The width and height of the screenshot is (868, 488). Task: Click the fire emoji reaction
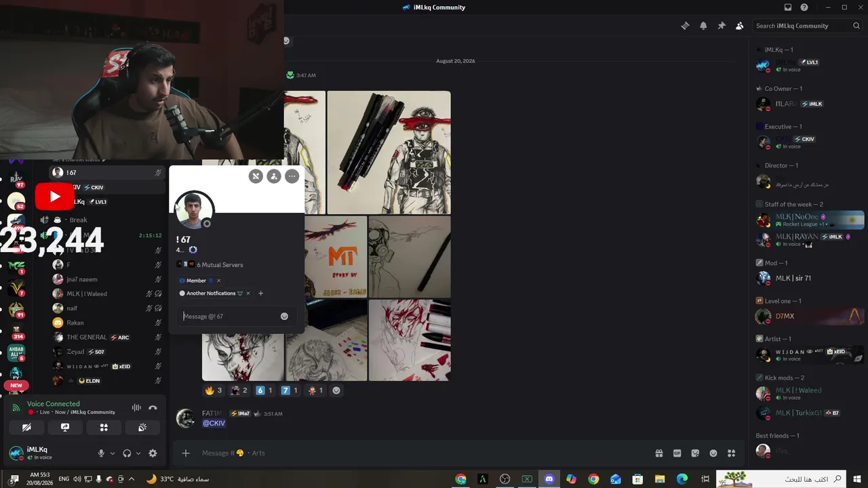point(214,390)
